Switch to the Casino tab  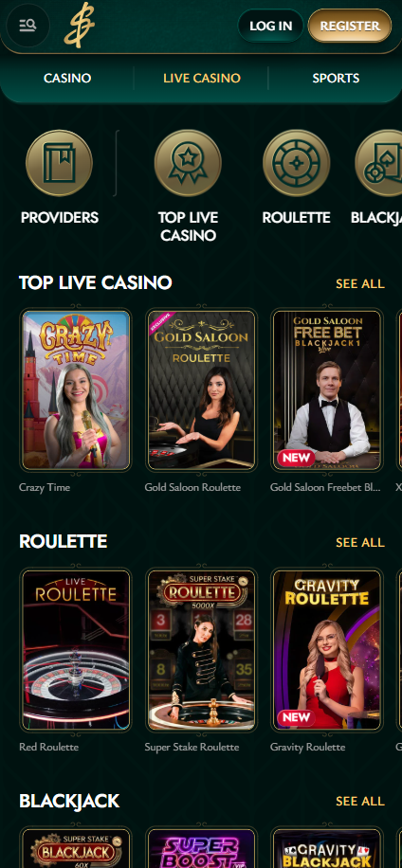[67, 78]
